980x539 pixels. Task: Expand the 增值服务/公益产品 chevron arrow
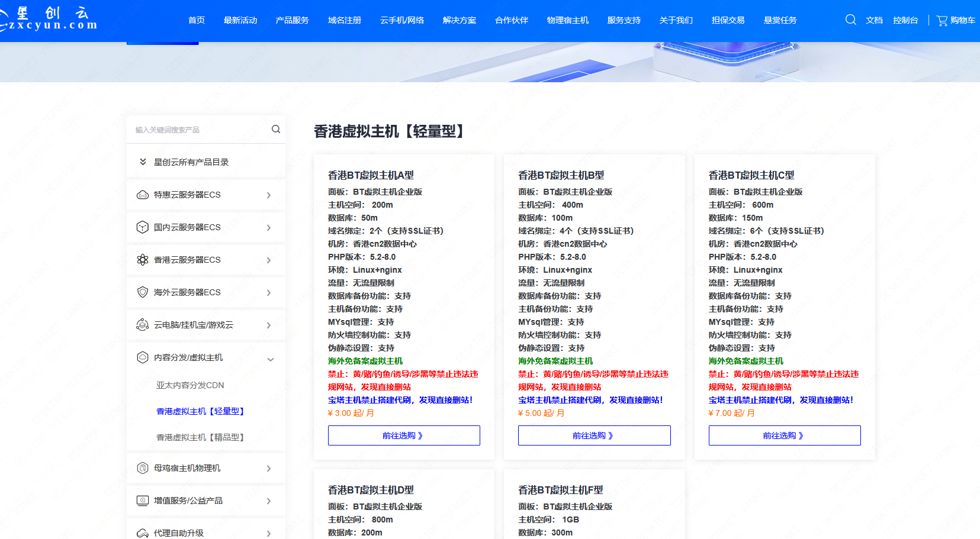(269, 501)
